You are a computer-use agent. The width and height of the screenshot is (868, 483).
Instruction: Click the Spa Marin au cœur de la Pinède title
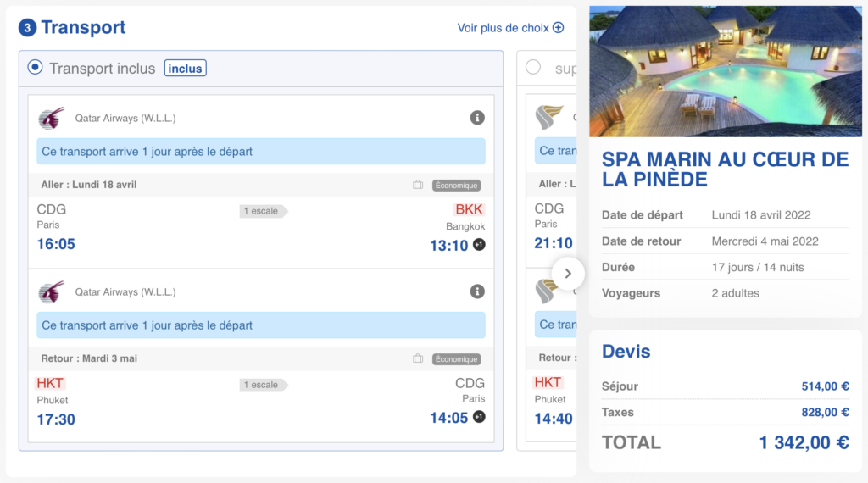click(x=725, y=169)
